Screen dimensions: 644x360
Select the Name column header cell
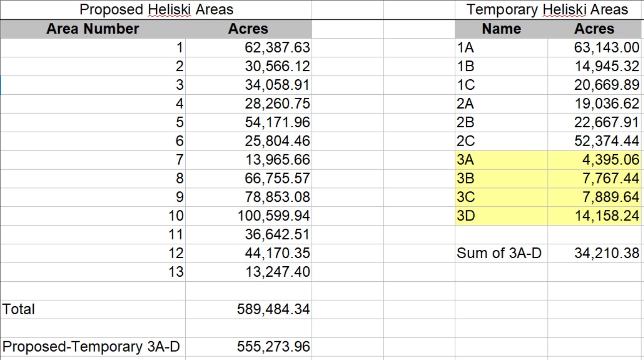point(501,29)
